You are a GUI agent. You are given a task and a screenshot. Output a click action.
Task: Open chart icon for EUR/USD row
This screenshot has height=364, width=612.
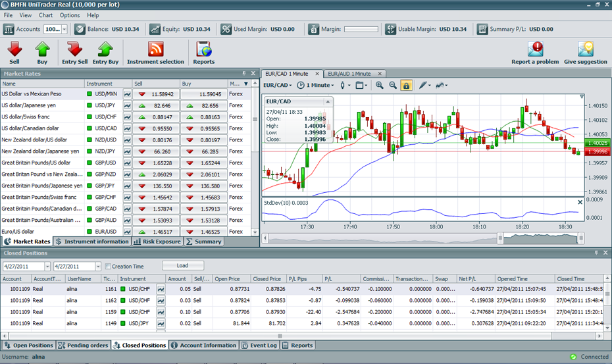[127, 232]
